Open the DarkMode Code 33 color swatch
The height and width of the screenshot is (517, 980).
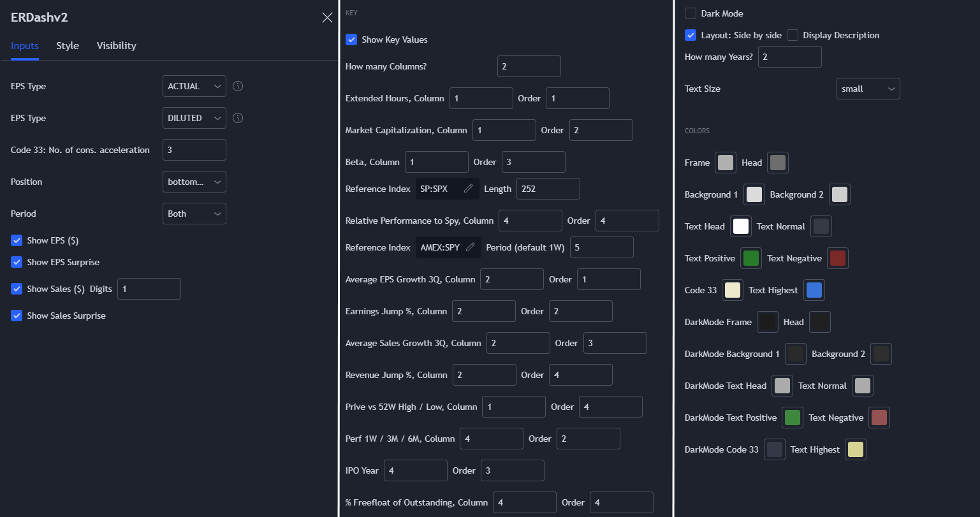[x=775, y=449]
